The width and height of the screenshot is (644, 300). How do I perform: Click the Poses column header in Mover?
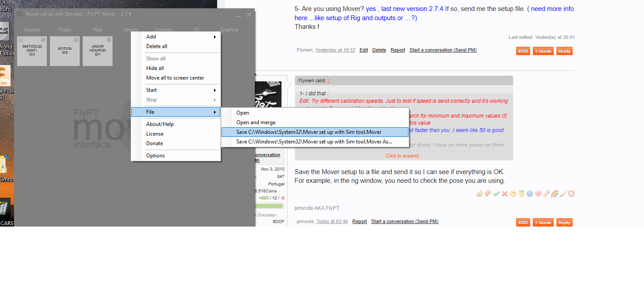pyautogui.click(x=65, y=30)
